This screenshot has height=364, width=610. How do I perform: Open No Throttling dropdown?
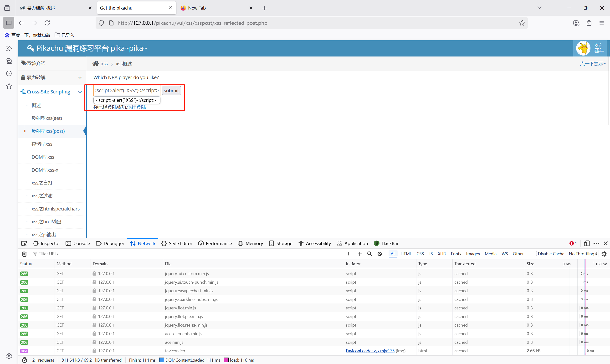[583, 254]
